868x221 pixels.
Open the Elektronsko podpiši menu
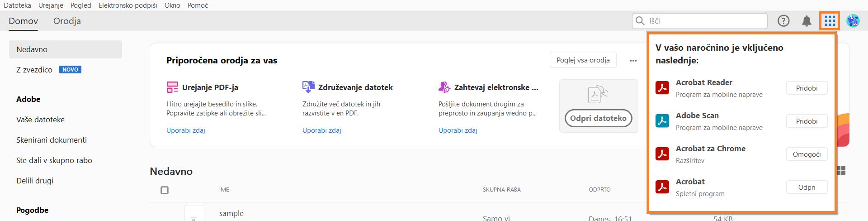(128, 5)
